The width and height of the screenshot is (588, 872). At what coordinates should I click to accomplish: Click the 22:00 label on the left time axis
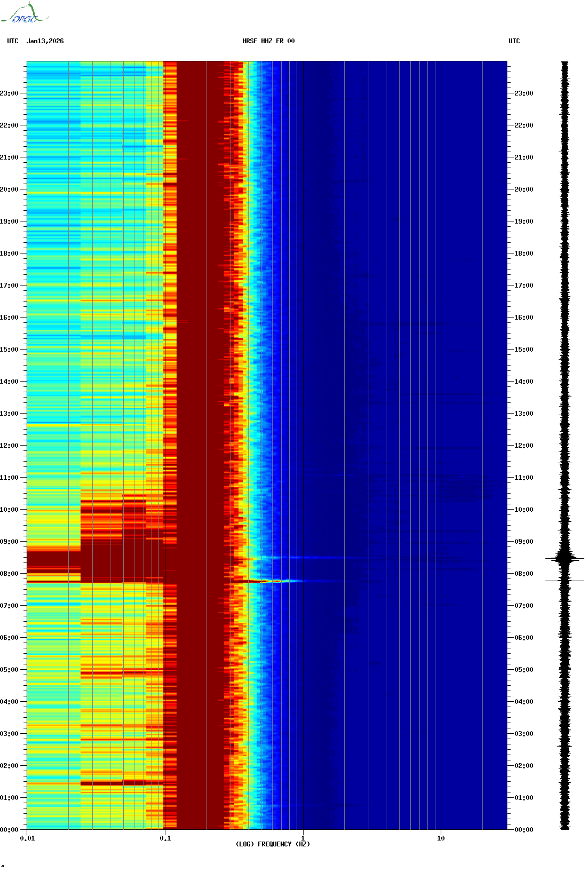(x=9, y=125)
